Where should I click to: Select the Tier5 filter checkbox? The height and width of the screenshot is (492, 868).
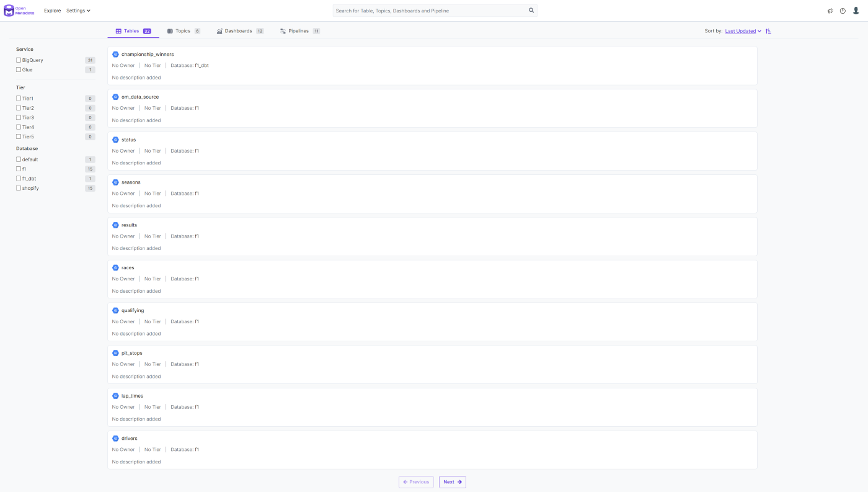[19, 136]
